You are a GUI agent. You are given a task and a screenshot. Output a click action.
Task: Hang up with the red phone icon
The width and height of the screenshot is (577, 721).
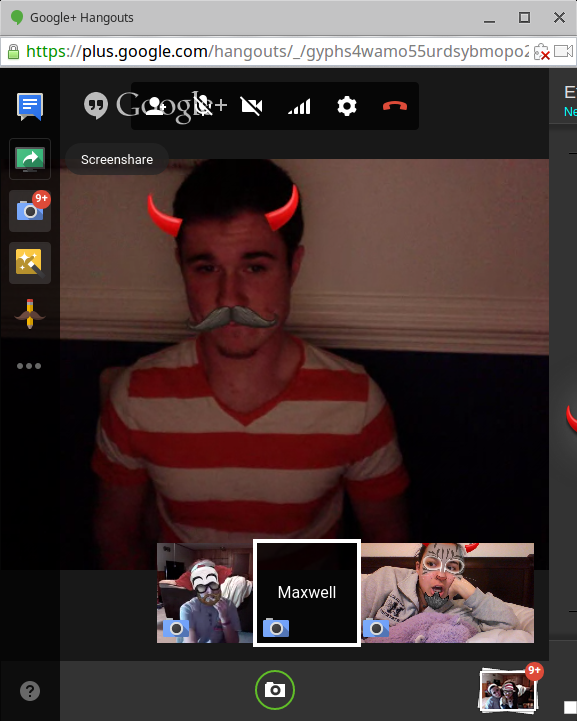pos(395,106)
